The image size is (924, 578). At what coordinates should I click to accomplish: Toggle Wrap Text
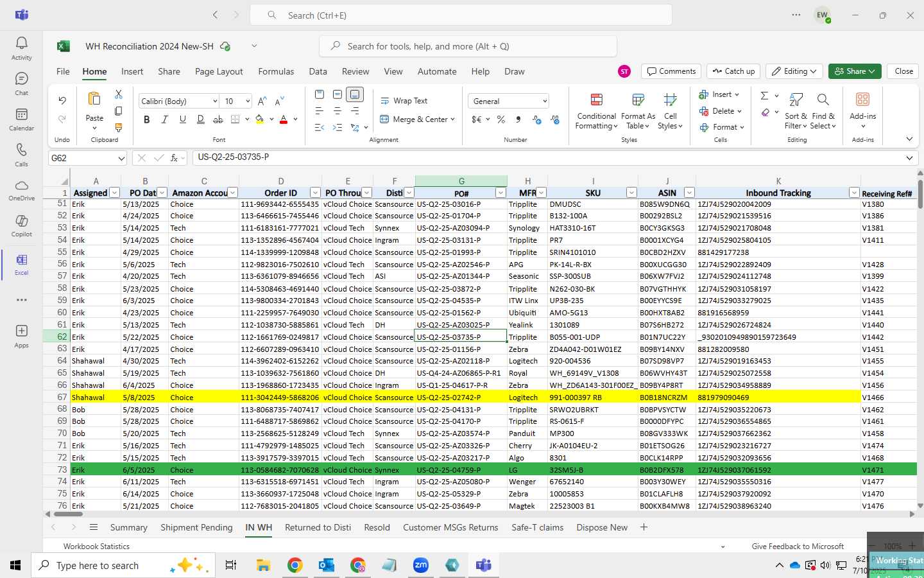[404, 101]
